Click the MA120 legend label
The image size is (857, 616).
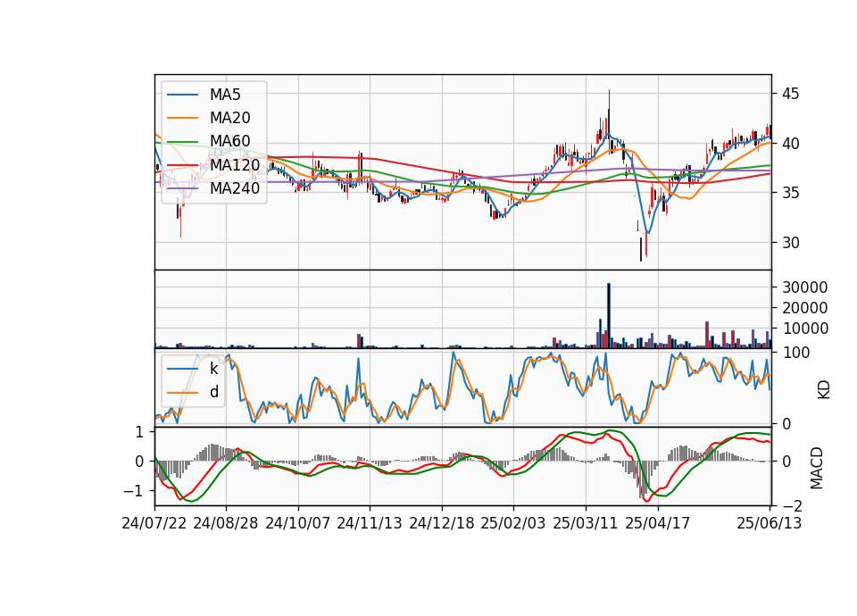coord(235,164)
